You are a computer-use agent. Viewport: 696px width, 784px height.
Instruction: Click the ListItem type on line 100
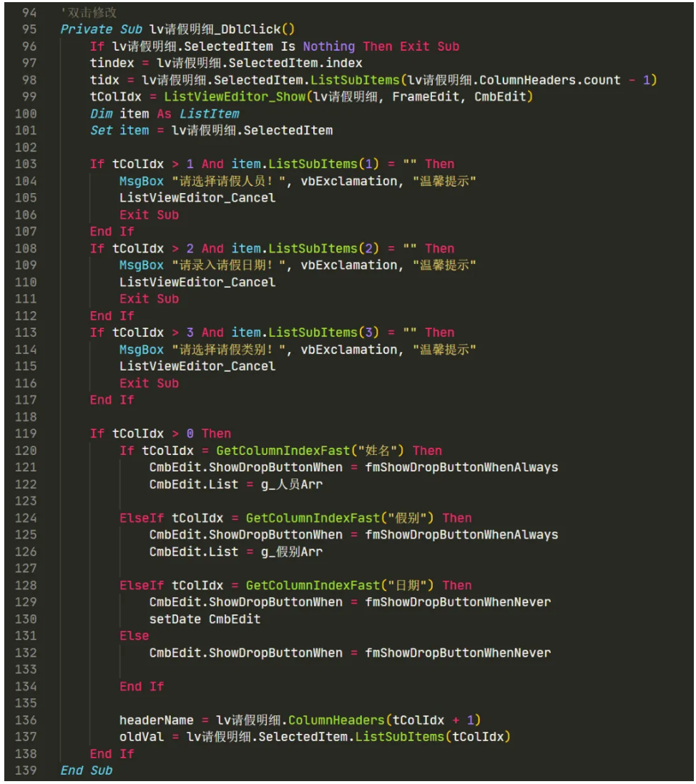[x=209, y=114]
